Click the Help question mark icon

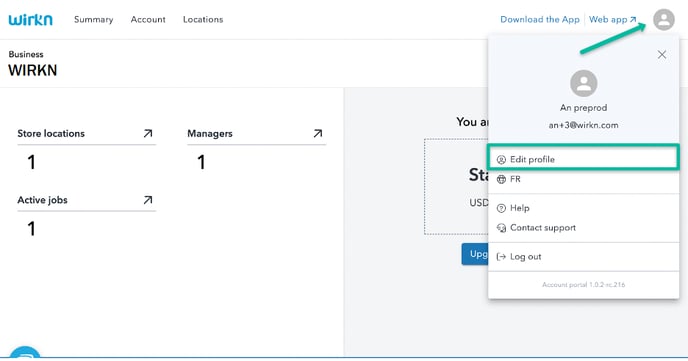(501, 208)
